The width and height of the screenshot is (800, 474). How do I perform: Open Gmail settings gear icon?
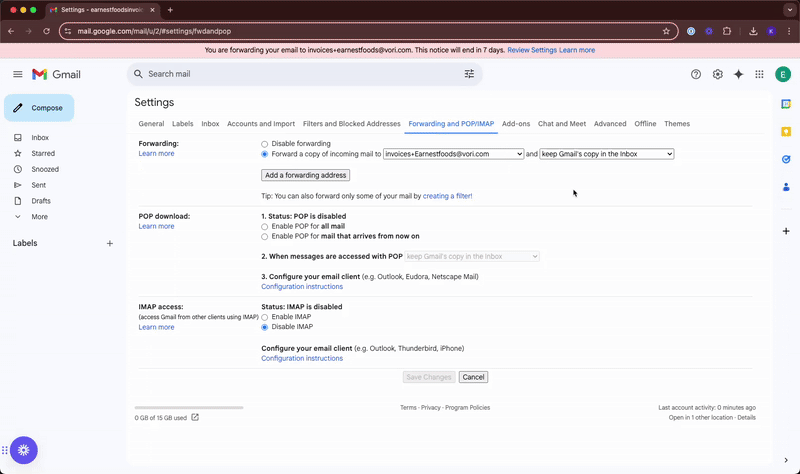(x=717, y=74)
